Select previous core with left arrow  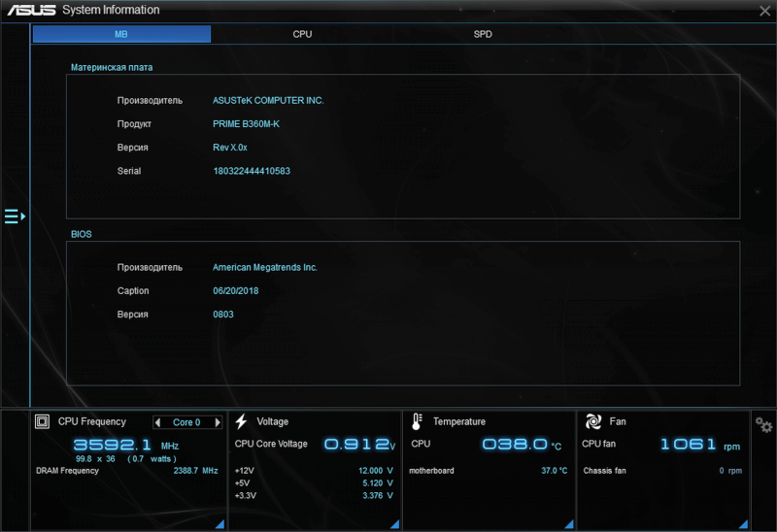click(157, 422)
